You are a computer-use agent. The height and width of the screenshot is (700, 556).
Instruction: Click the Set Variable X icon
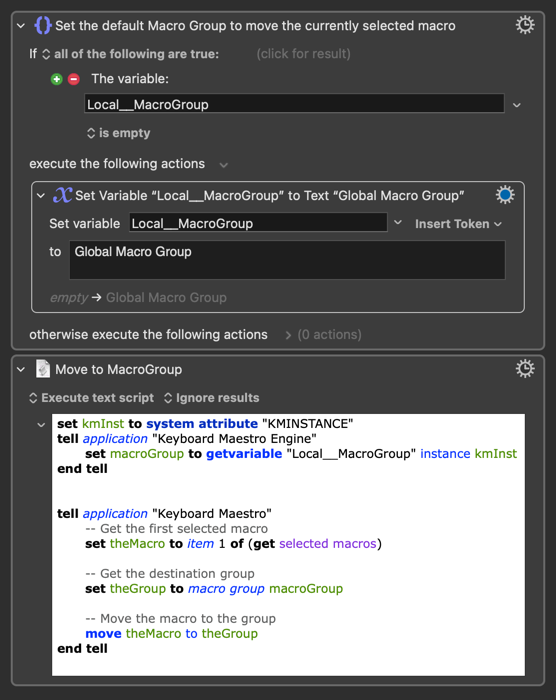coord(63,195)
